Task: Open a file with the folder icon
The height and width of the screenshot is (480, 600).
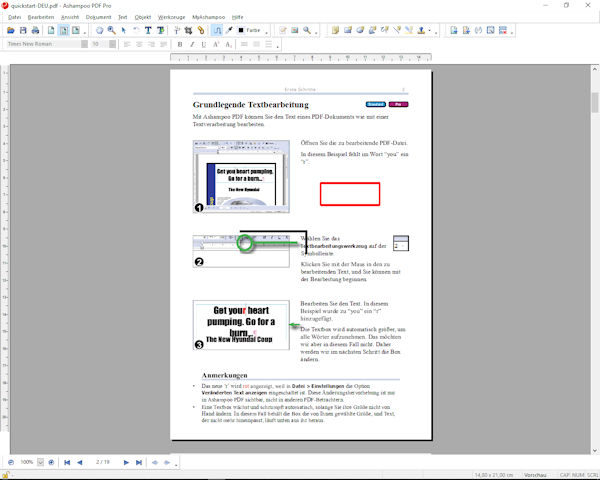Action: click(x=11, y=30)
